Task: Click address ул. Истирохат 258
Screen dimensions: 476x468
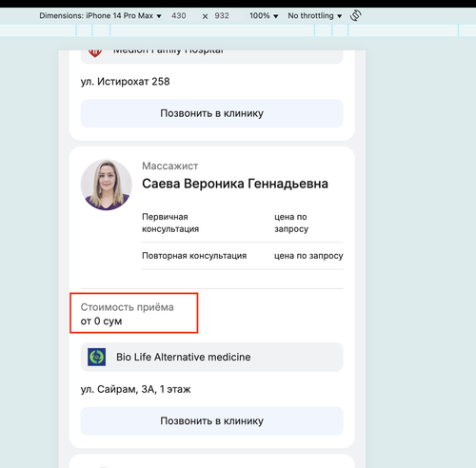Action: pyautogui.click(x=125, y=82)
